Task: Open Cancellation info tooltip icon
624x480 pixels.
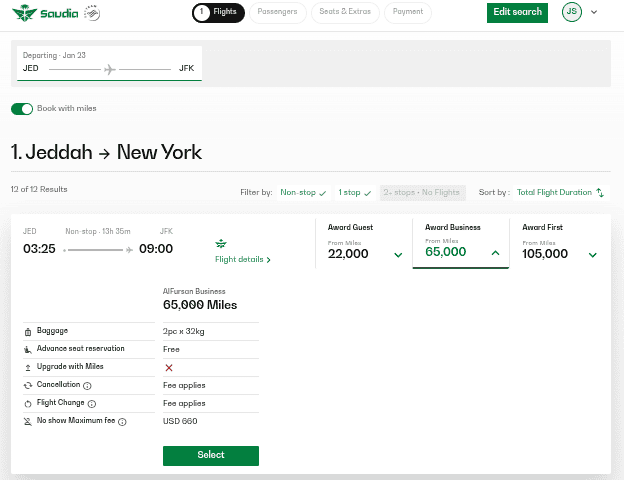Action: click(x=87, y=386)
